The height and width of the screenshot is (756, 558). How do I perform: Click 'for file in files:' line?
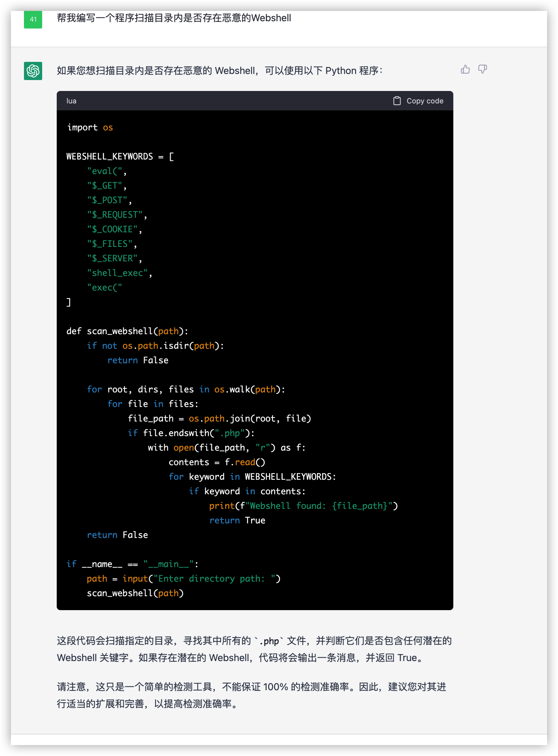[x=153, y=404]
